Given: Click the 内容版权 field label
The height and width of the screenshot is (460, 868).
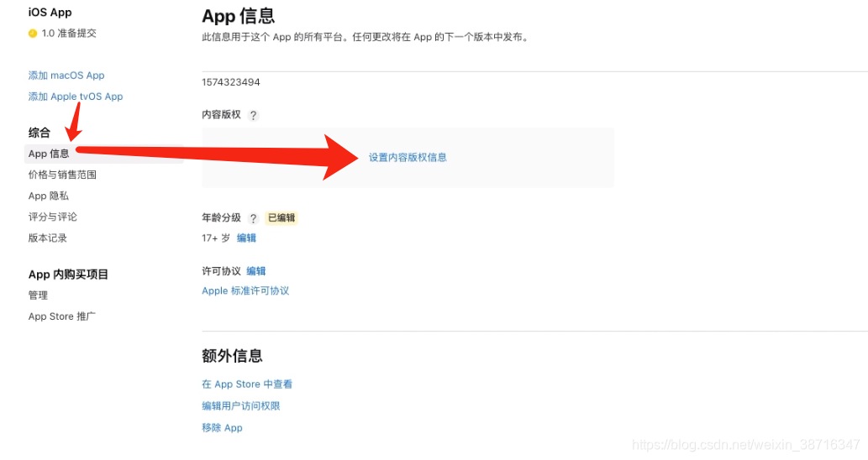Looking at the screenshot, I should click(x=222, y=114).
